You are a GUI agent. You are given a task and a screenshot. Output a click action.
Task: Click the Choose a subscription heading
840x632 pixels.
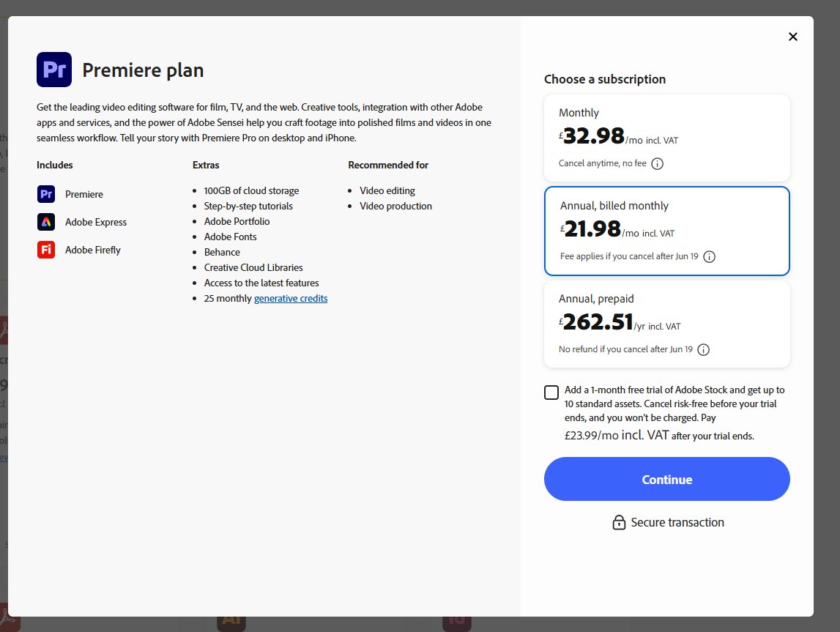(x=605, y=79)
